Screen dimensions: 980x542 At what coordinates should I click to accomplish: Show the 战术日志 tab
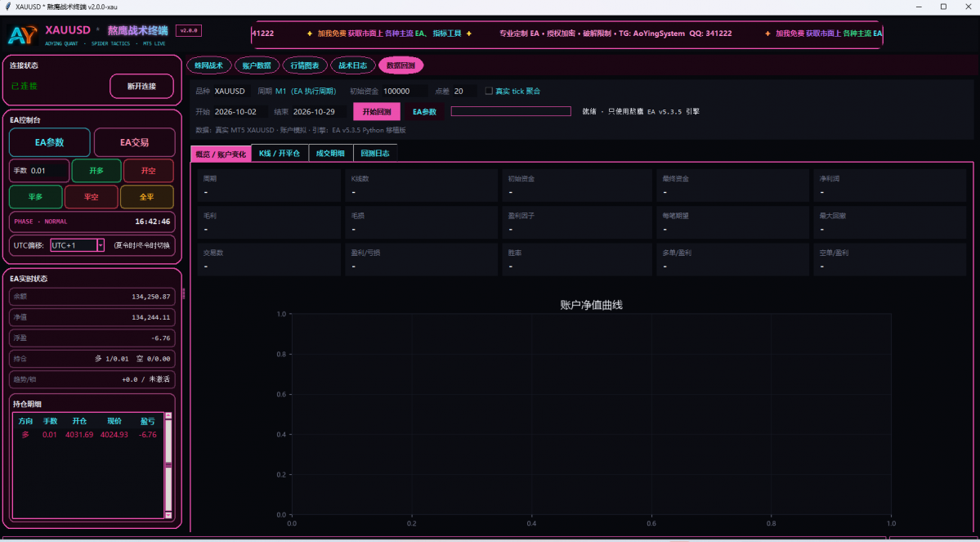[353, 65]
